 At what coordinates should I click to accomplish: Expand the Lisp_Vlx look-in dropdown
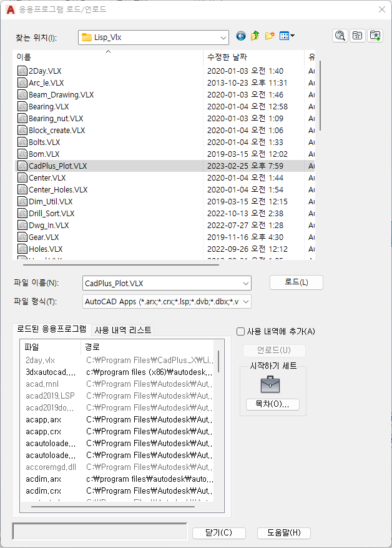223,37
